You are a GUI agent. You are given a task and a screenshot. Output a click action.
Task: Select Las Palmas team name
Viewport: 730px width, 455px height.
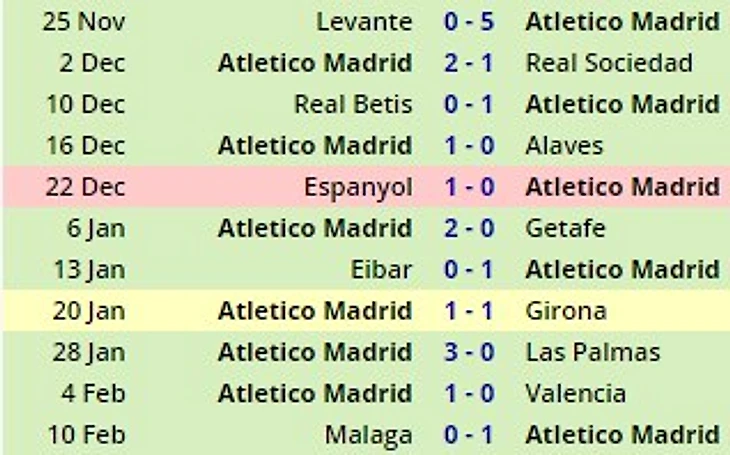click(592, 353)
